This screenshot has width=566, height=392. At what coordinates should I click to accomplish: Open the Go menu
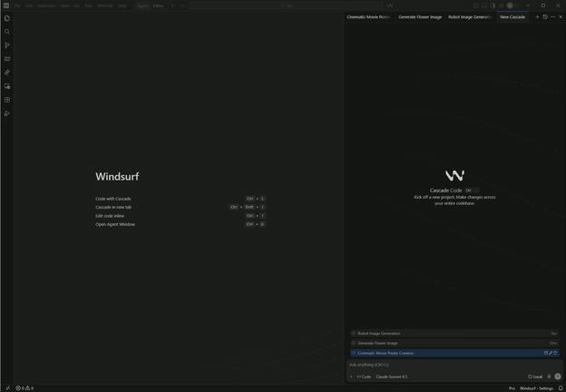[x=76, y=5]
